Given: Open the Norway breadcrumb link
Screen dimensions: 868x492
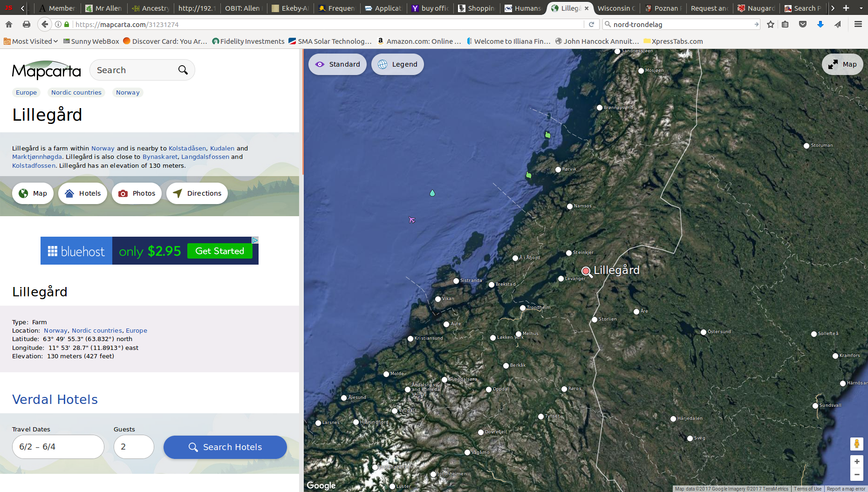Looking at the screenshot, I should tap(128, 92).
